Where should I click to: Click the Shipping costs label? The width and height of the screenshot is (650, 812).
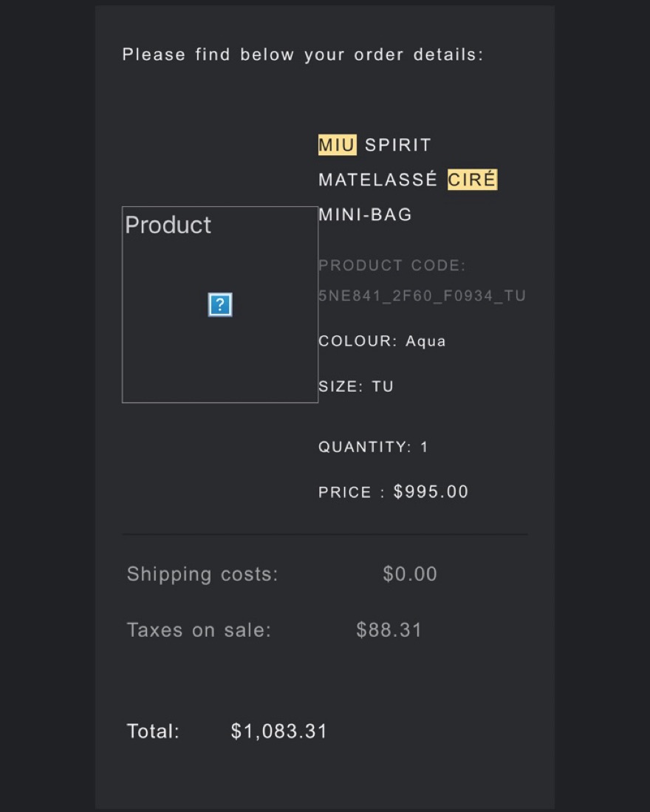point(202,574)
